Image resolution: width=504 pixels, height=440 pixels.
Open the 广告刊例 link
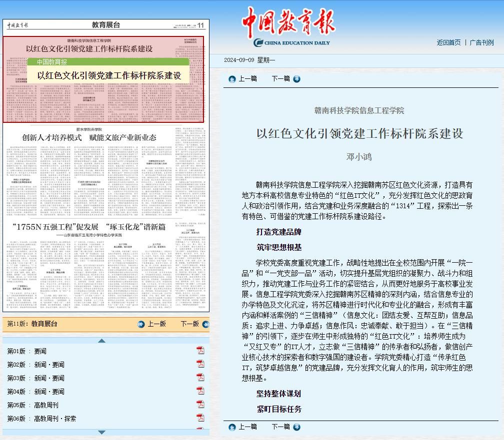point(481,42)
